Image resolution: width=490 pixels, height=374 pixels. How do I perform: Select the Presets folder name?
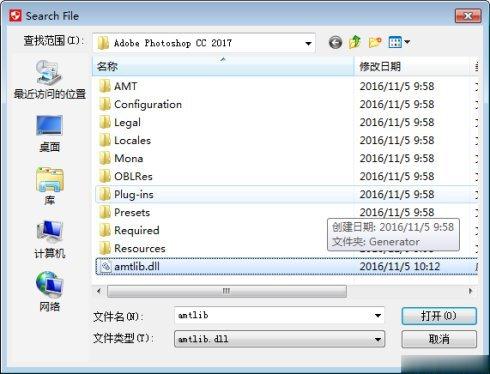132,212
